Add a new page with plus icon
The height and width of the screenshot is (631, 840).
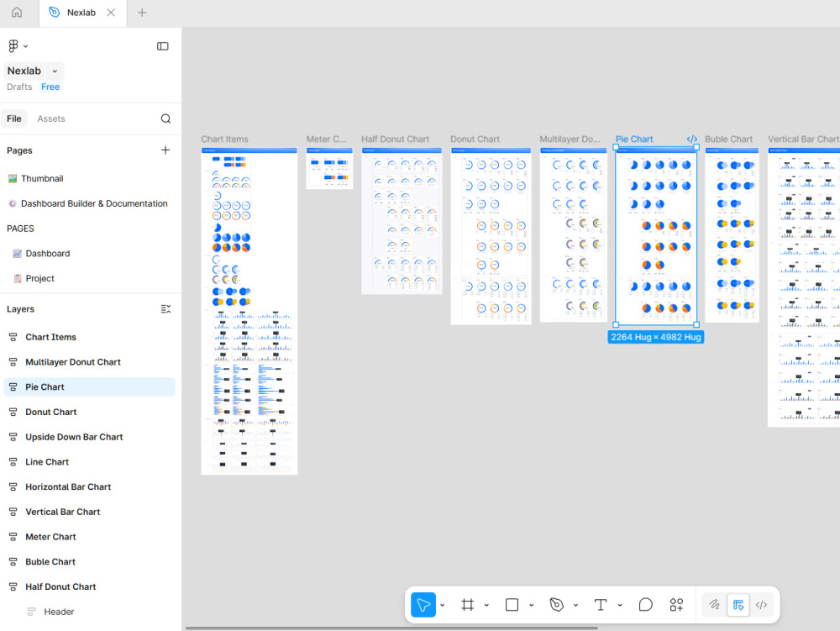pos(165,150)
